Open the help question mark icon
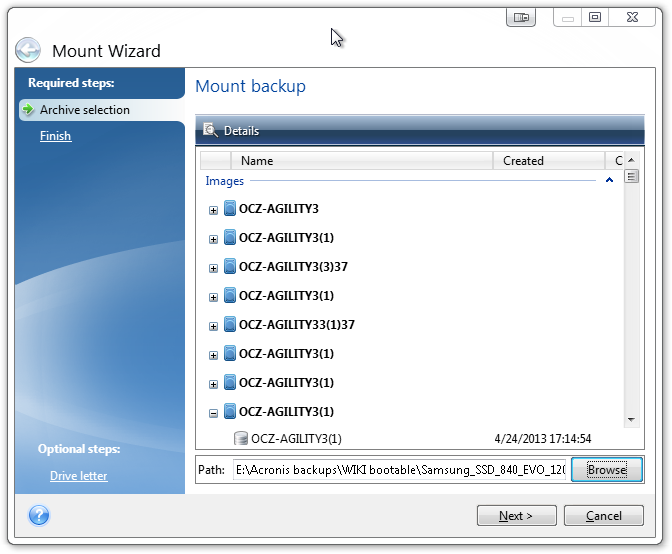Screen dimensions: 672x554 [39, 515]
